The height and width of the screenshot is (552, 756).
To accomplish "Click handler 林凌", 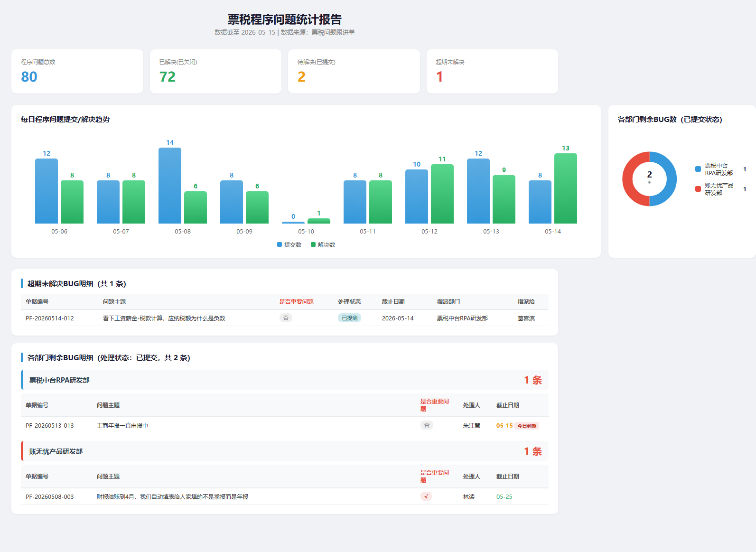I will [469, 497].
